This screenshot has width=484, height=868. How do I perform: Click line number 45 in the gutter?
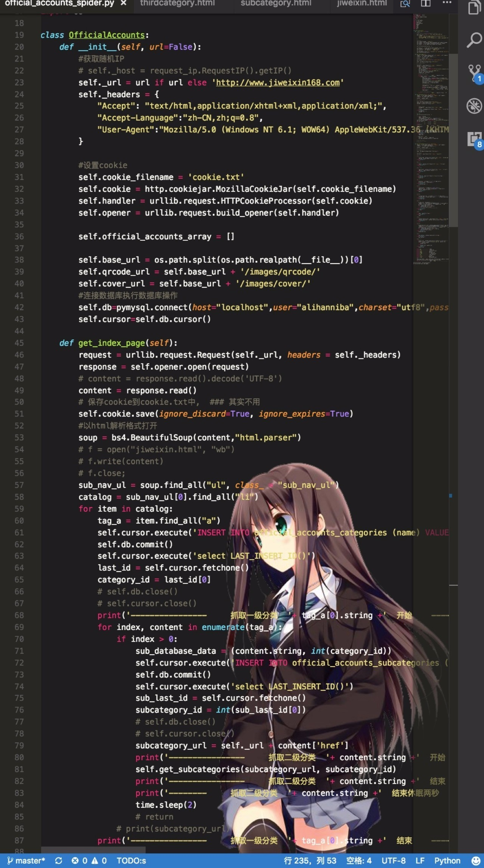click(x=19, y=343)
